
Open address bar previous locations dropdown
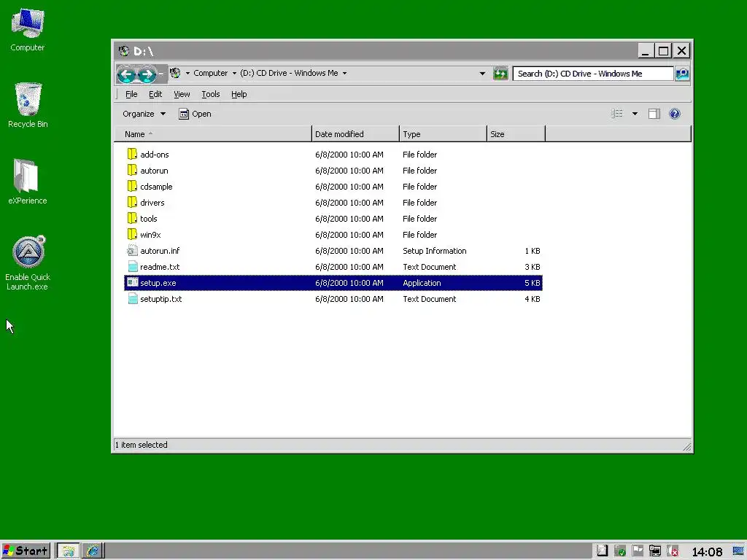[x=482, y=74]
